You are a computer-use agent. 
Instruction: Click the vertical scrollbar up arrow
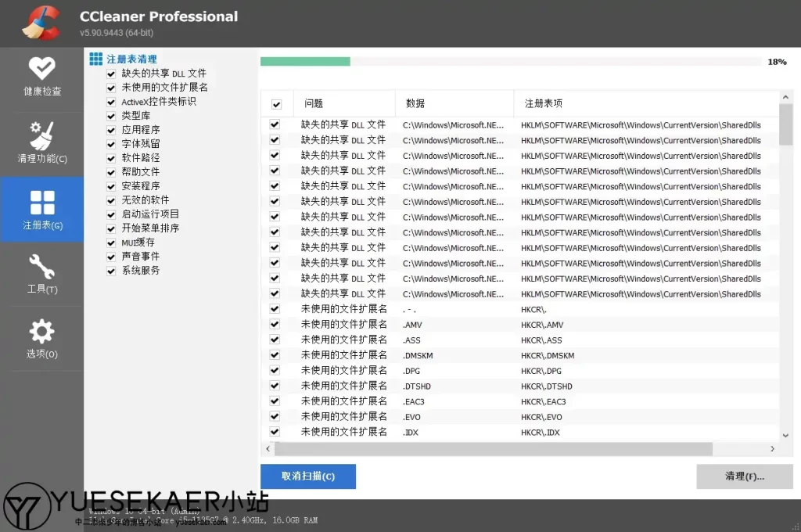(785, 97)
